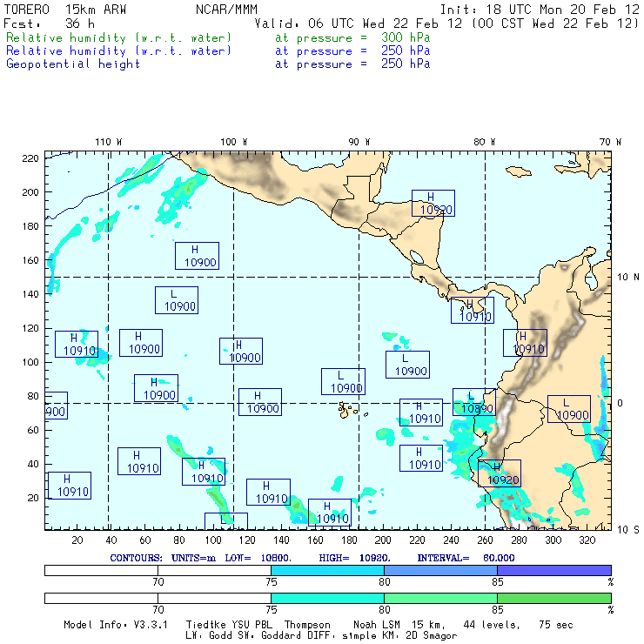This screenshot has height=644, width=644.
Task: Click the green 300 hPa relative humidity legend line
Action: (118, 38)
